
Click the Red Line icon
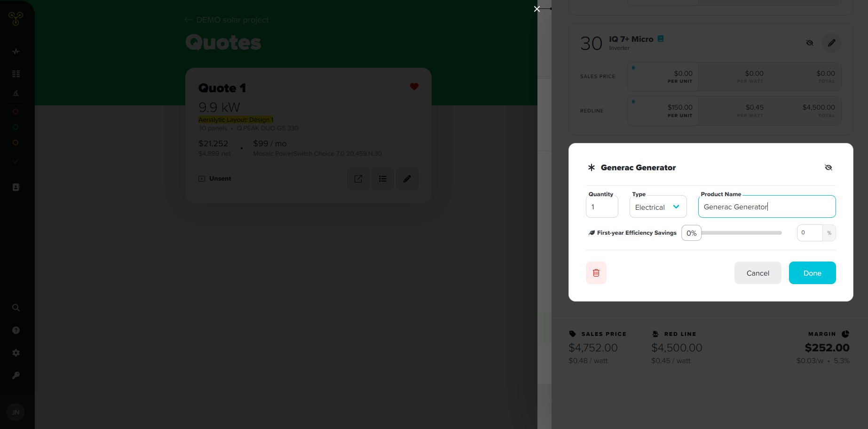tap(655, 334)
